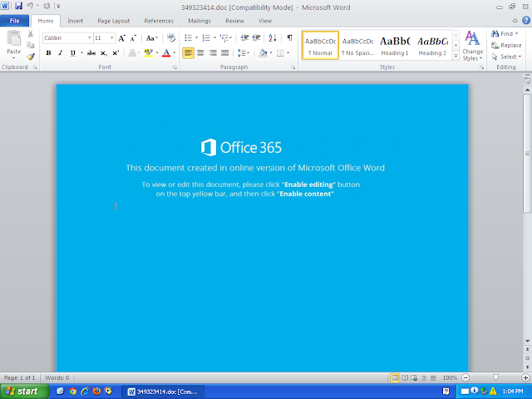Click the Grow Font icon
532x399 pixels.
(122, 38)
